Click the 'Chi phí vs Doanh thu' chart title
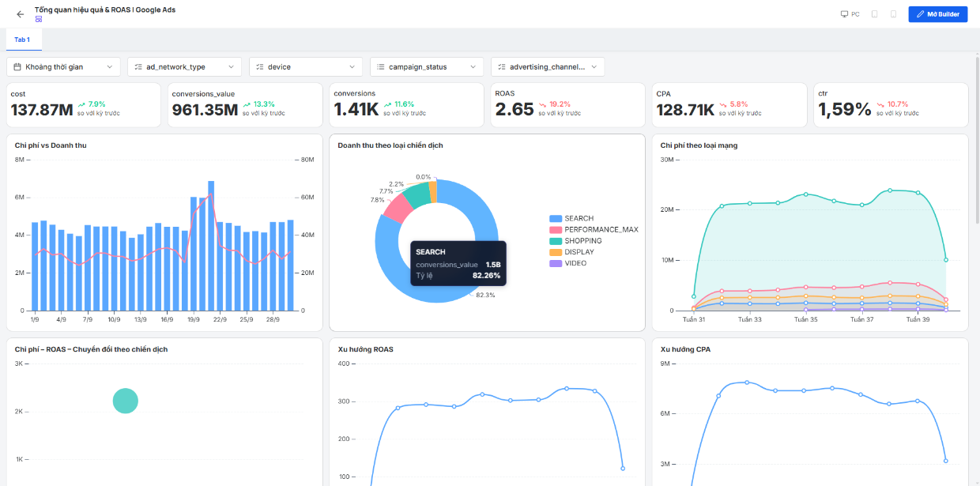980x486 pixels. tap(49, 145)
